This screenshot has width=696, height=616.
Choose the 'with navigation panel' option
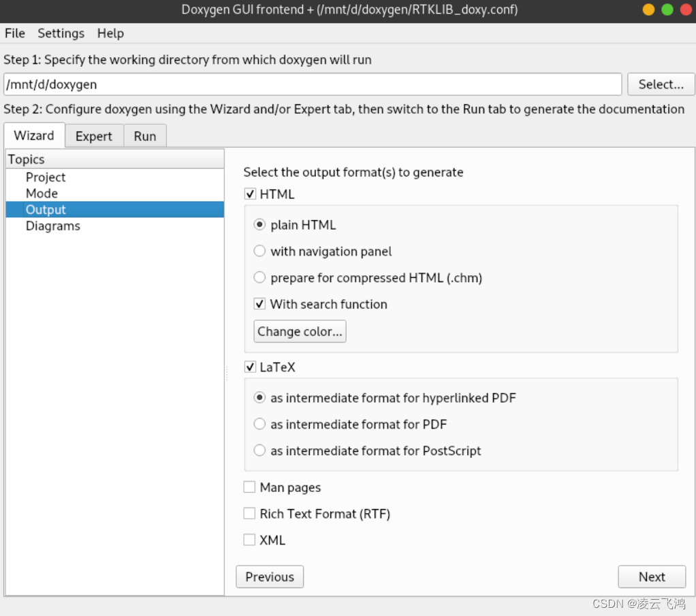click(259, 251)
